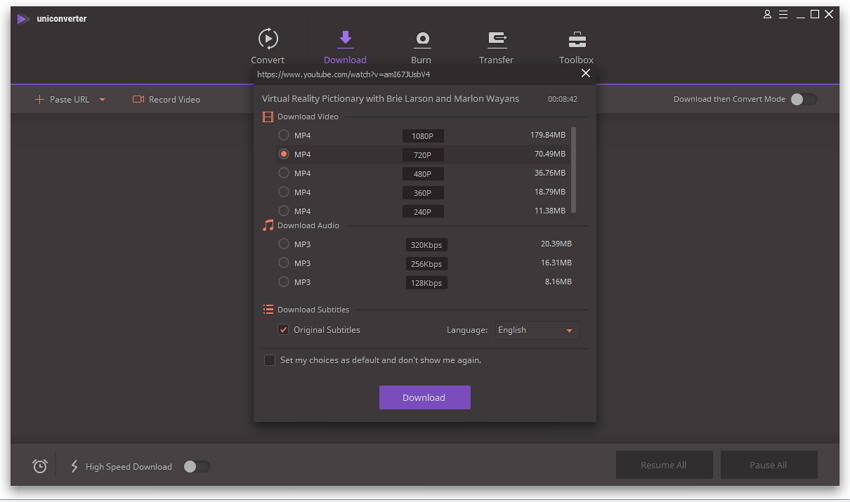This screenshot has width=850, height=502.
Task: Click the Paste URL button
Action: [x=63, y=99]
